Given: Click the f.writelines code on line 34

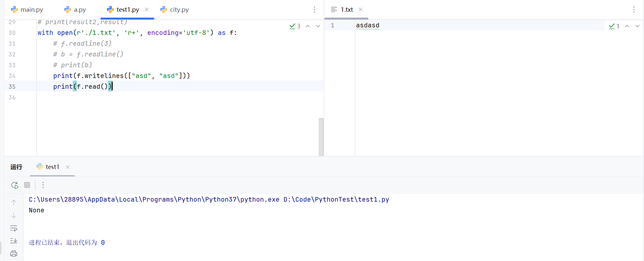Looking at the screenshot, I should click(x=121, y=76).
